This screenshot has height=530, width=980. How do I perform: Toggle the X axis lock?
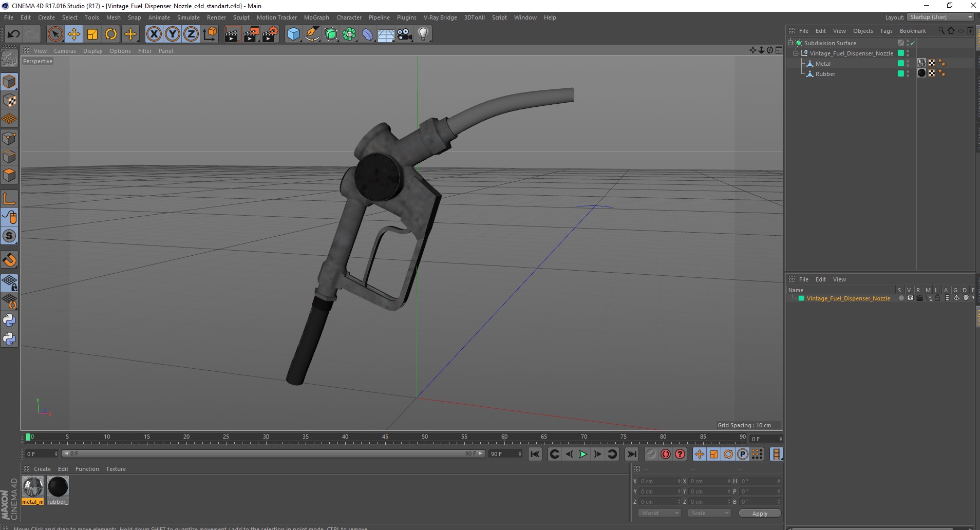[154, 34]
